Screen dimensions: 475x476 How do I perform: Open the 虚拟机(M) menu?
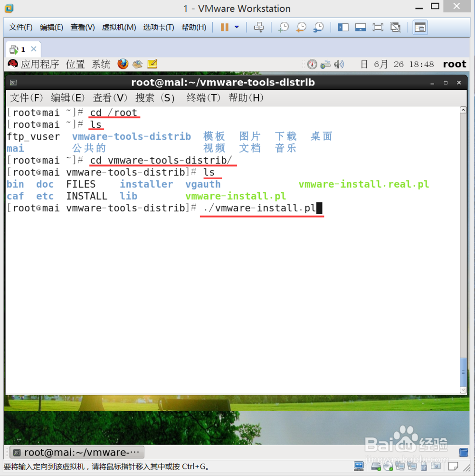click(119, 27)
